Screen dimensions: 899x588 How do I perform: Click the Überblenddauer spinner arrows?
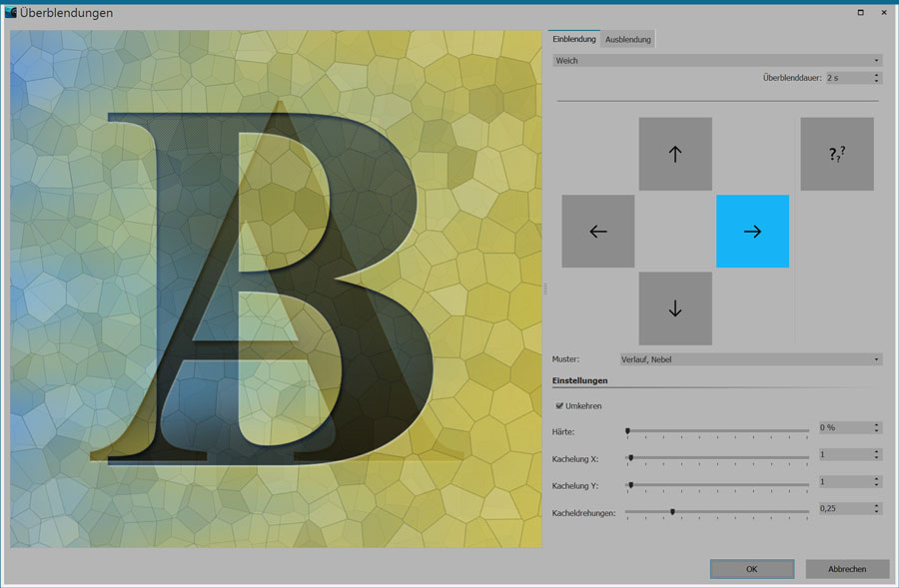pyautogui.click(x=877, y=78)
